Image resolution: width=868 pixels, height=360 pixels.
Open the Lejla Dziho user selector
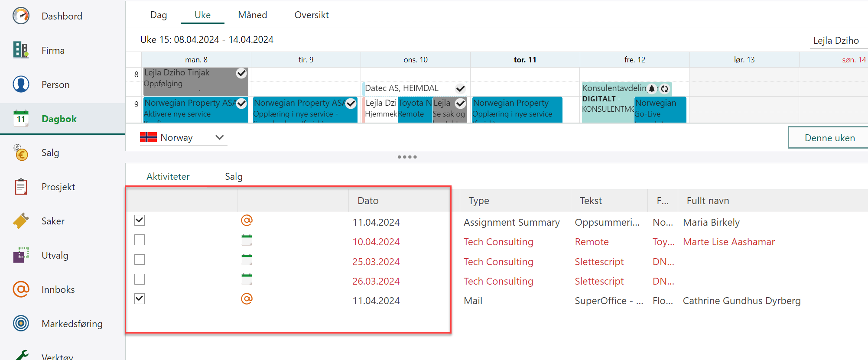(x=835, y=41)
